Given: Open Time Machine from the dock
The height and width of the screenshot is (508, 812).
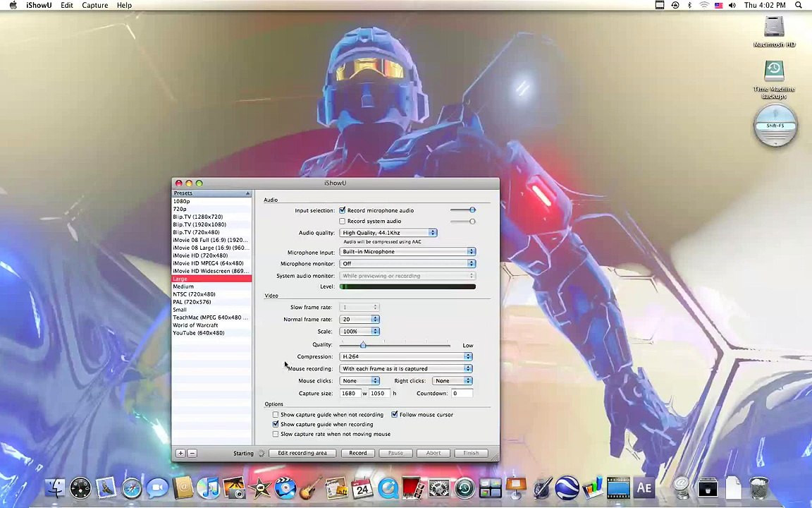Looking at the screenshot, I should tap(465, 488).
